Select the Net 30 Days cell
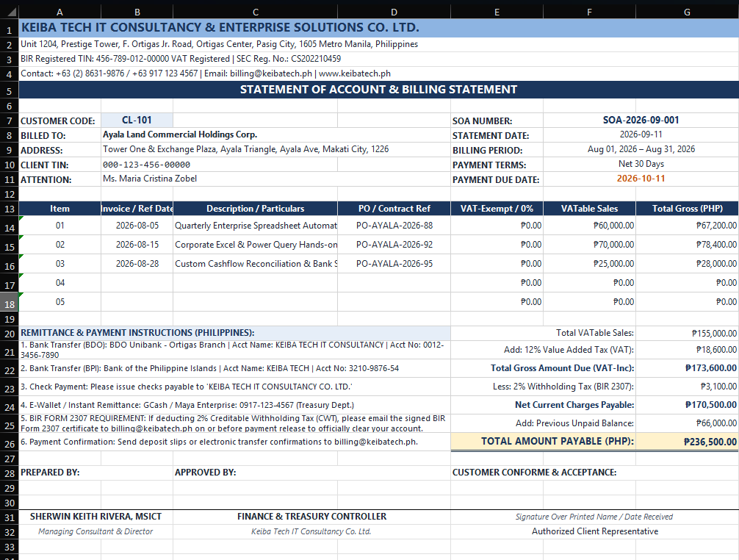 [641, 164]
